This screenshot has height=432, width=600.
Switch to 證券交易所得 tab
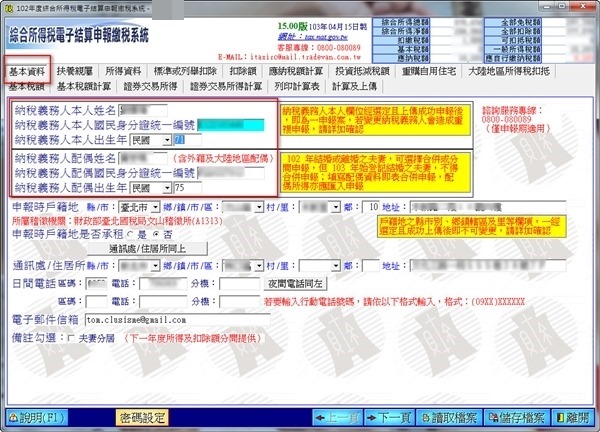pyautogui.click(x=150, y=86)
